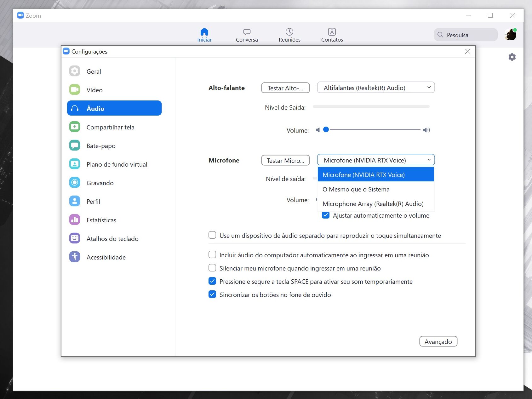The image size is (532, 399).
Task: Click the Nível de Saída speaker level bar
Action: tap(371, 107)
